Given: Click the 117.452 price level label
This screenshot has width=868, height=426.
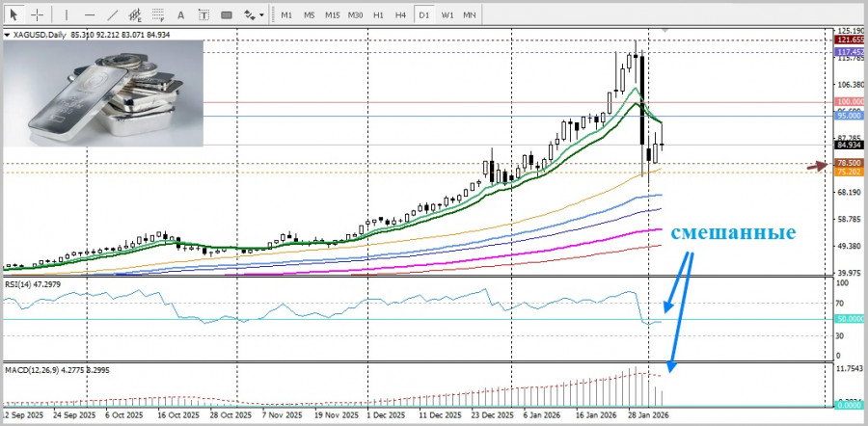Looking at the screenshot, I should [x=851, y=52].
